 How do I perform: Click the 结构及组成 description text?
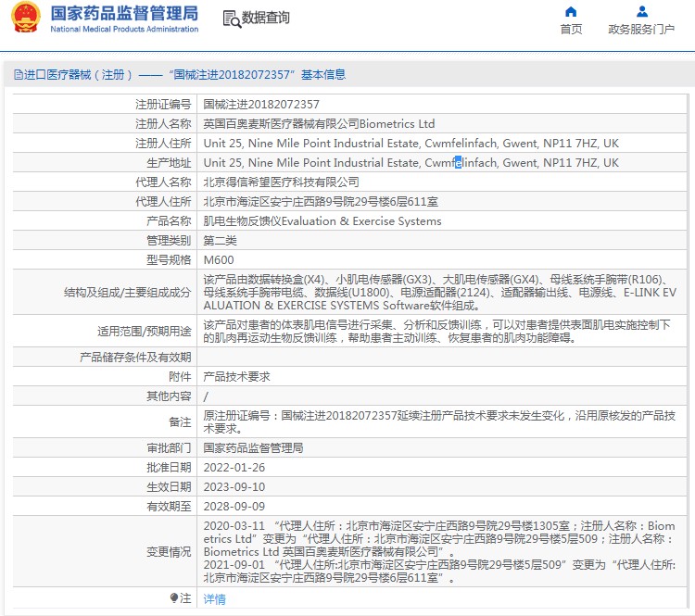pos(439,293)
